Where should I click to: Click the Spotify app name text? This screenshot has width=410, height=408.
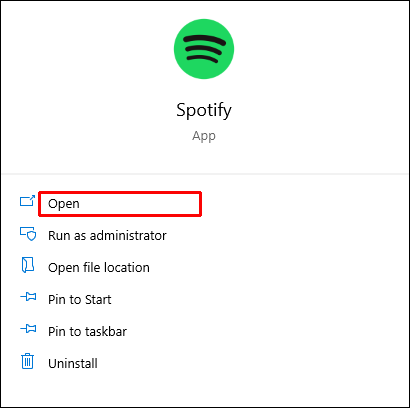coord(204,110)
